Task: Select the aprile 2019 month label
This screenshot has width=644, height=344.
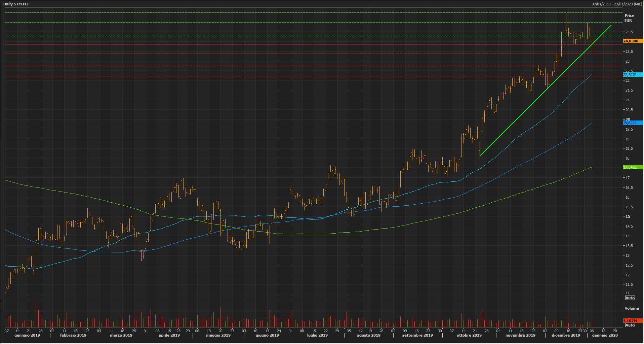Action: [169, 335]
